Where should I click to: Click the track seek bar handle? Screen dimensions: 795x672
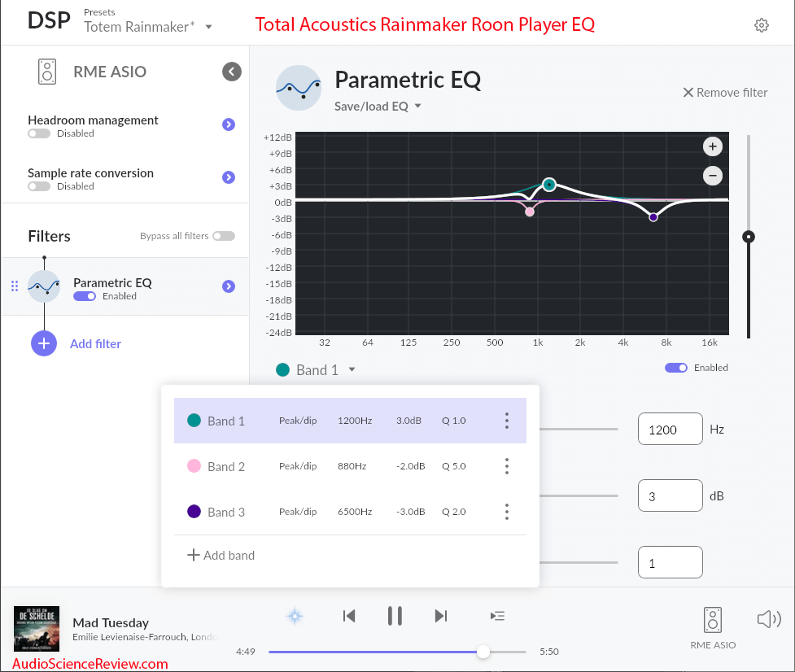483,652
